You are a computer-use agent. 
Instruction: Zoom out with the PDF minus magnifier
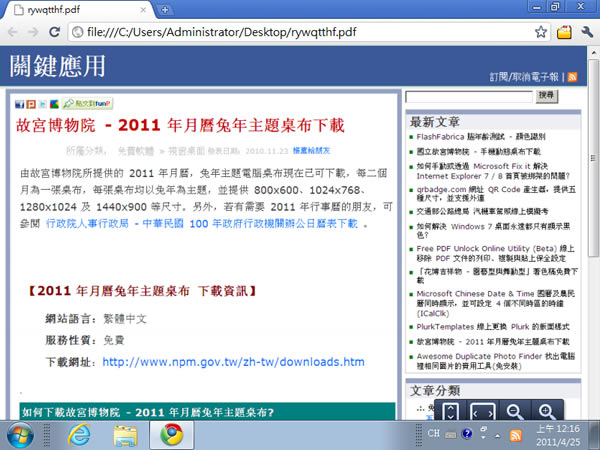[x=515, y=412]
